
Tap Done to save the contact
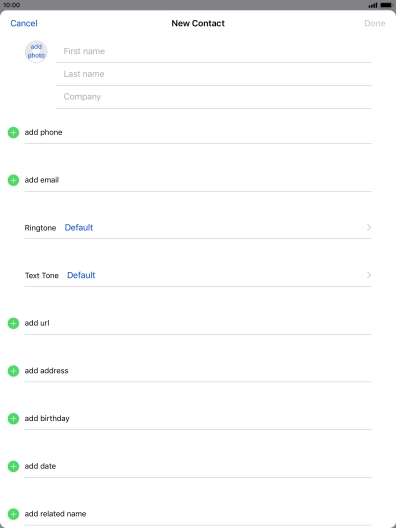point(374,23)
